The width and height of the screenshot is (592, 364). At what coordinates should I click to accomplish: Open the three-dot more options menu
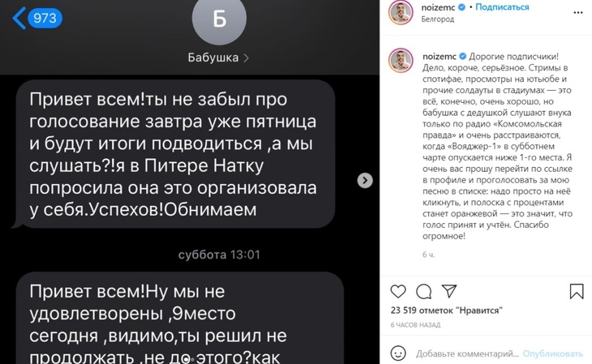(578, 12)
